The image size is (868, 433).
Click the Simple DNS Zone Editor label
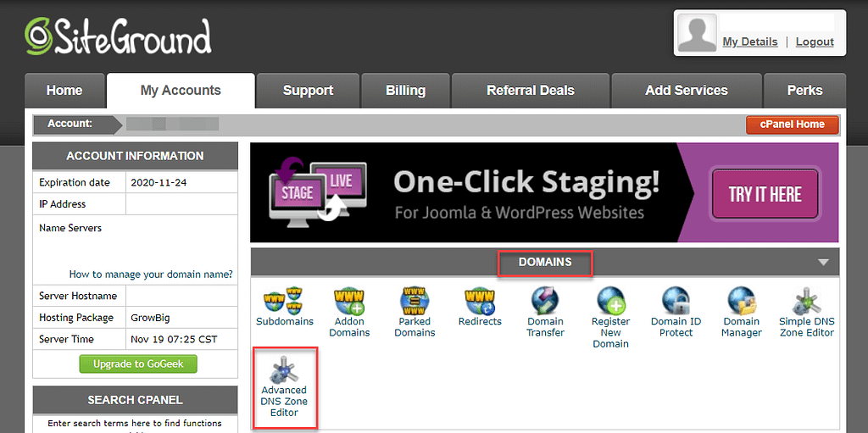[x=807, y=327]
